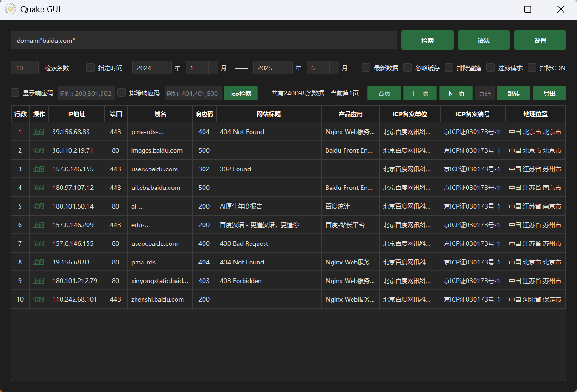Export results using 导出 button
This screenshot has height=392, width=577.
coord(549,93)
